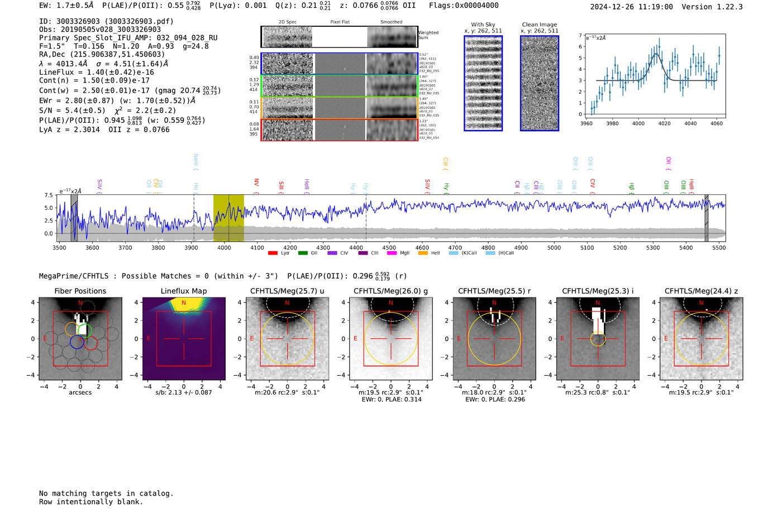
Task: Click the 'Row intentionally blank.' text
Action: 91,502
